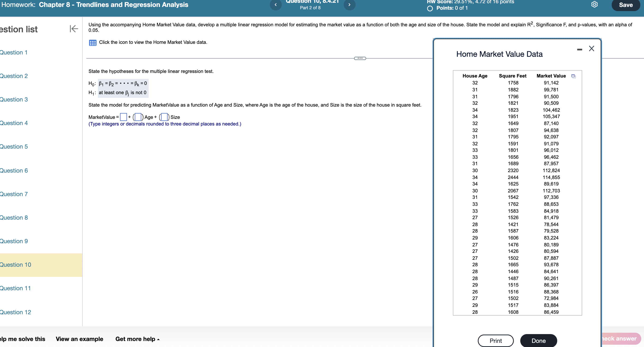The width and height of the screenshot is (644, 347).
Task: Minimize the Home Market Value Data popup
Action: (580, 49)
